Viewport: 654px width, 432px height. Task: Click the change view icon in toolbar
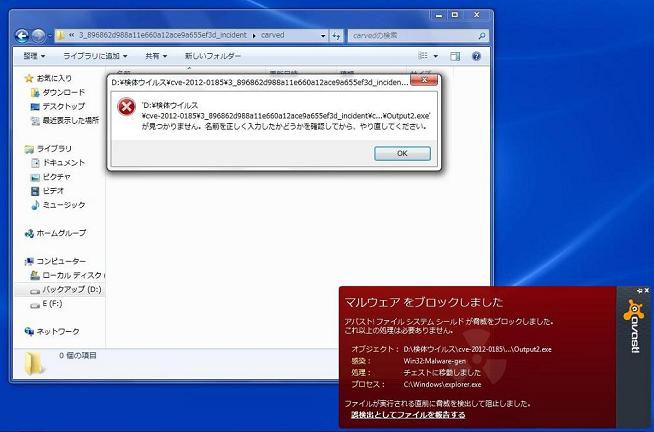point(423,56)
